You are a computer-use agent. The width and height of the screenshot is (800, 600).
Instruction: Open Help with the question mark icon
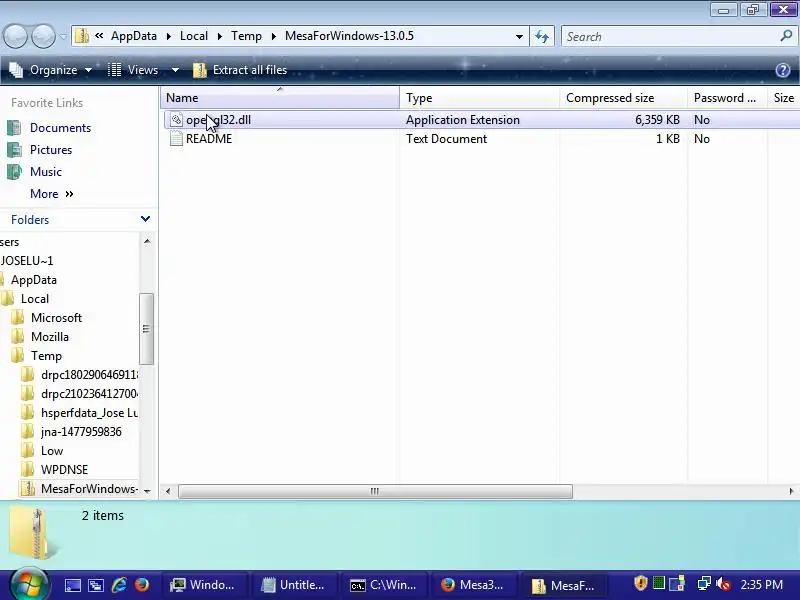pos(783,70)
